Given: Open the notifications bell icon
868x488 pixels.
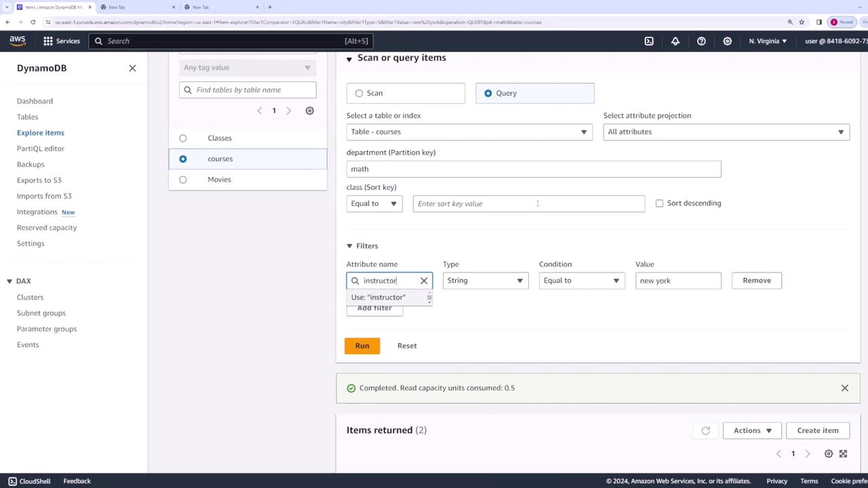Looking at the screenshot, I should point(675,41).
